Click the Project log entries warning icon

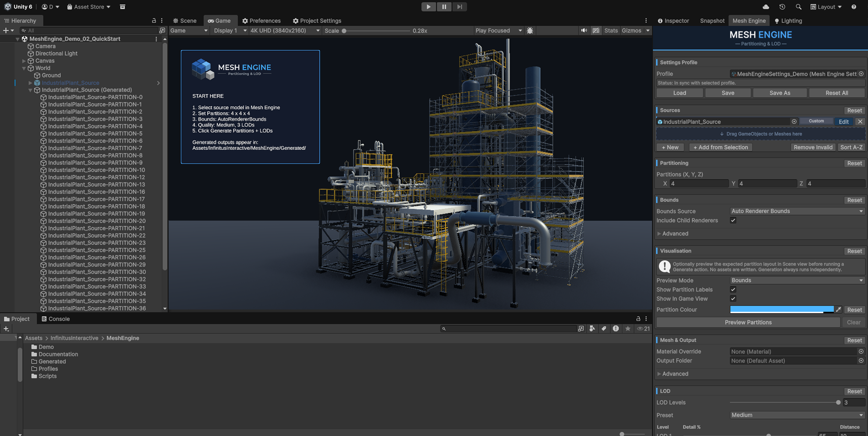616,329
